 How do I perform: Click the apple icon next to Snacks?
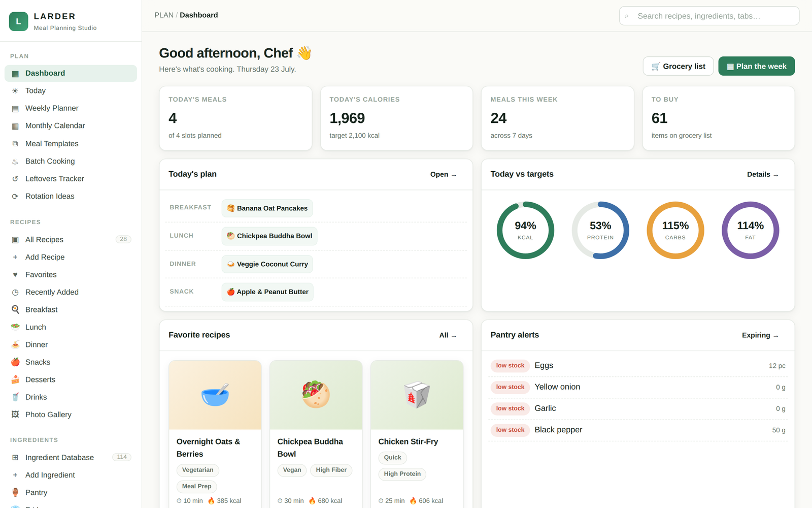coord(15,362)
